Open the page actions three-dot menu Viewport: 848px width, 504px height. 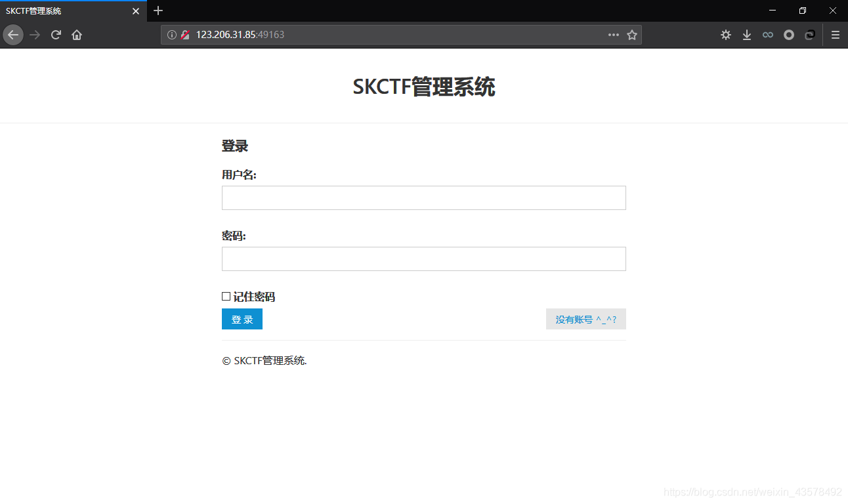tap(613, 35)
